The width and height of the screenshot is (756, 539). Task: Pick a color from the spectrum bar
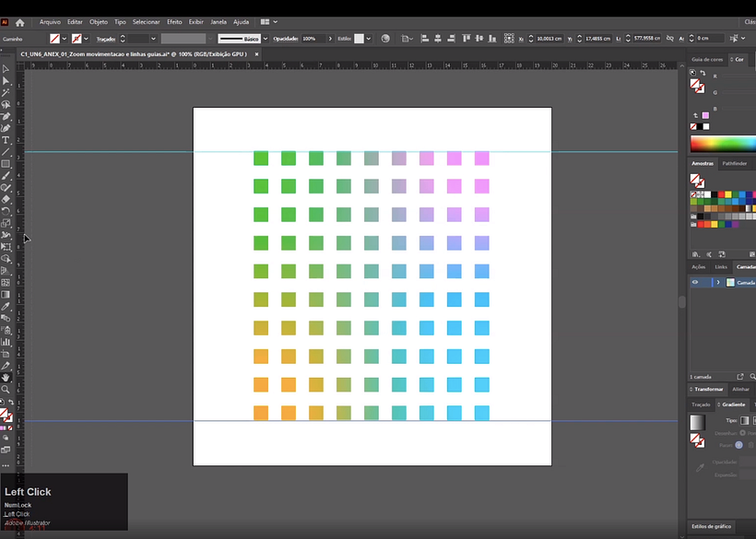point(722,143)
